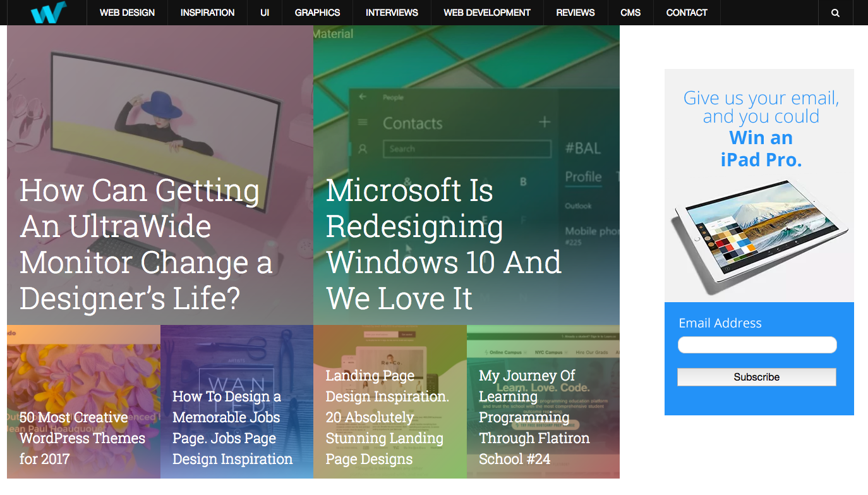Image resolution: width=868 pixels, height=495 pixels.
Task: Go to the Inspiration section
Action: coord(207,13)
